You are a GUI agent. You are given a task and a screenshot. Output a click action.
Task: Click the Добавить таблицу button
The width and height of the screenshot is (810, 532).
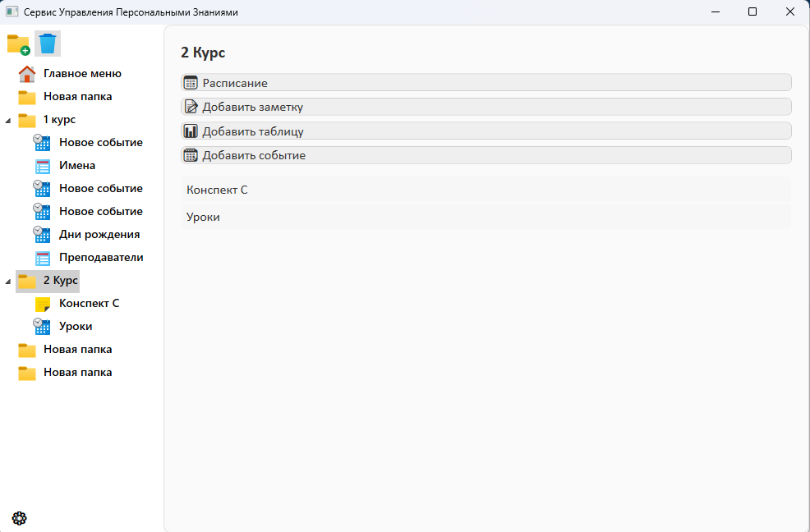coord(486,131)
